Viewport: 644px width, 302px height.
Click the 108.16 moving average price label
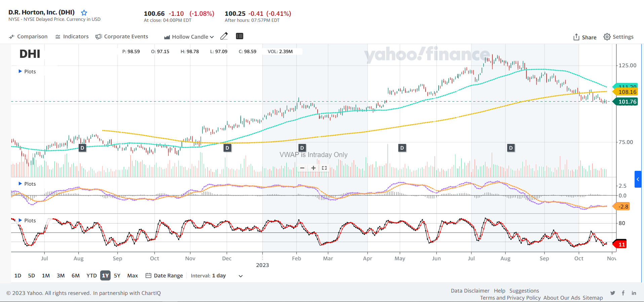tap(626, 92)
